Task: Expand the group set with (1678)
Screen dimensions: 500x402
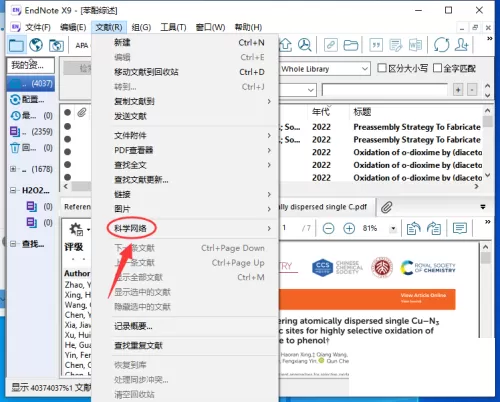Action: click(13, 169)
